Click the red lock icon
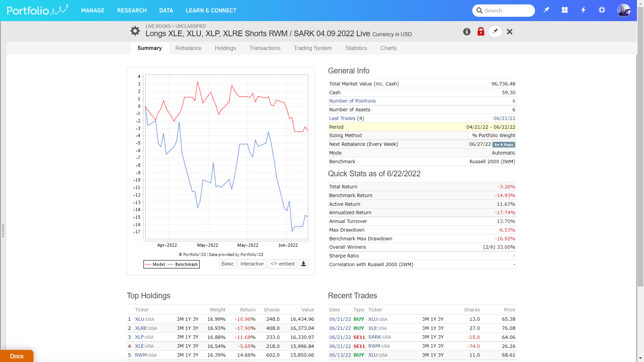This screenshot has width=644, height=362. click(x=481, y=32)
